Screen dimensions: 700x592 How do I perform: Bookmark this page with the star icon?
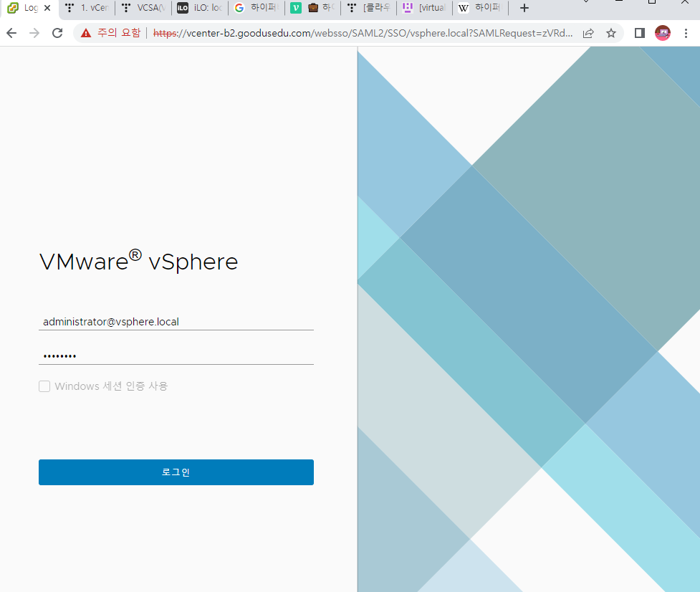pos(611,33)
